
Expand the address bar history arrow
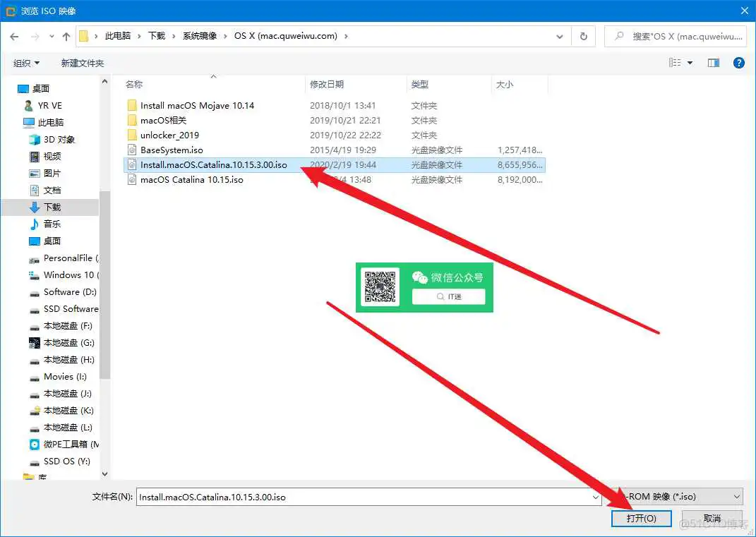pos(560,35)
